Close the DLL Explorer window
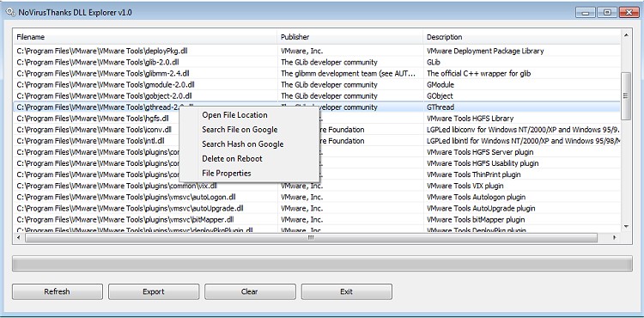 coord(629,12)
